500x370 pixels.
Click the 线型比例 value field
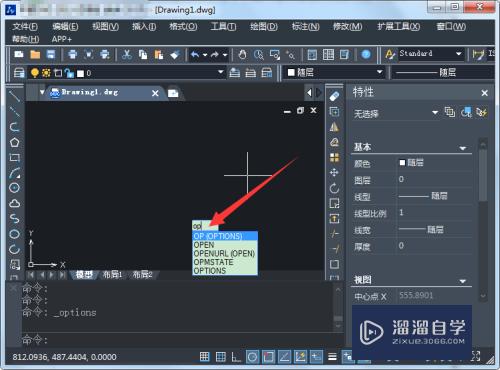coord(435,213)
